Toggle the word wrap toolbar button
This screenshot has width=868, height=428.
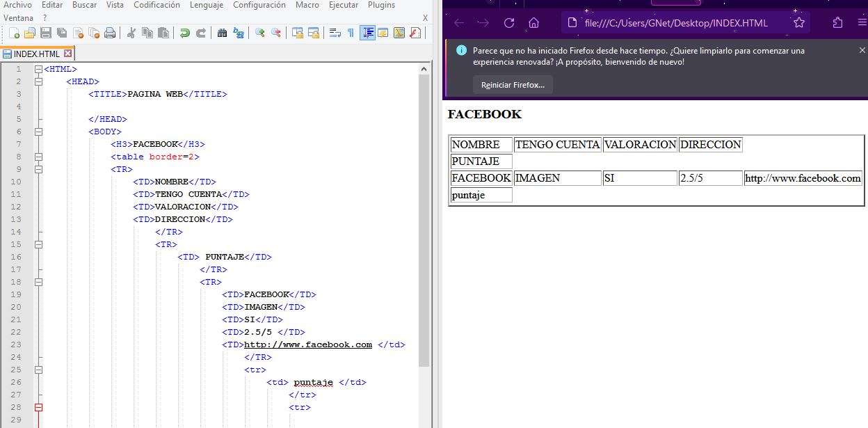pos(335,33)
